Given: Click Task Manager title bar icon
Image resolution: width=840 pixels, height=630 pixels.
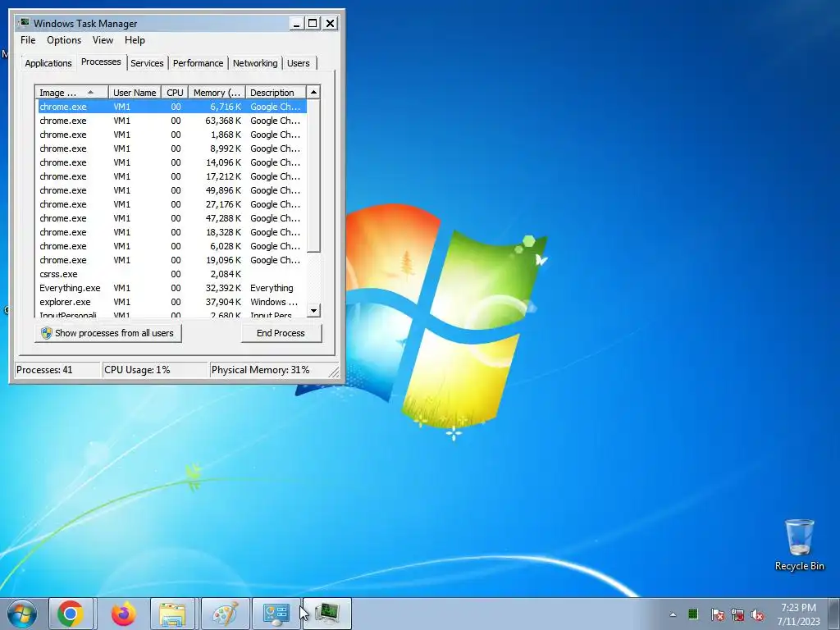Looking at the screenshot, I should pos(24,23).
